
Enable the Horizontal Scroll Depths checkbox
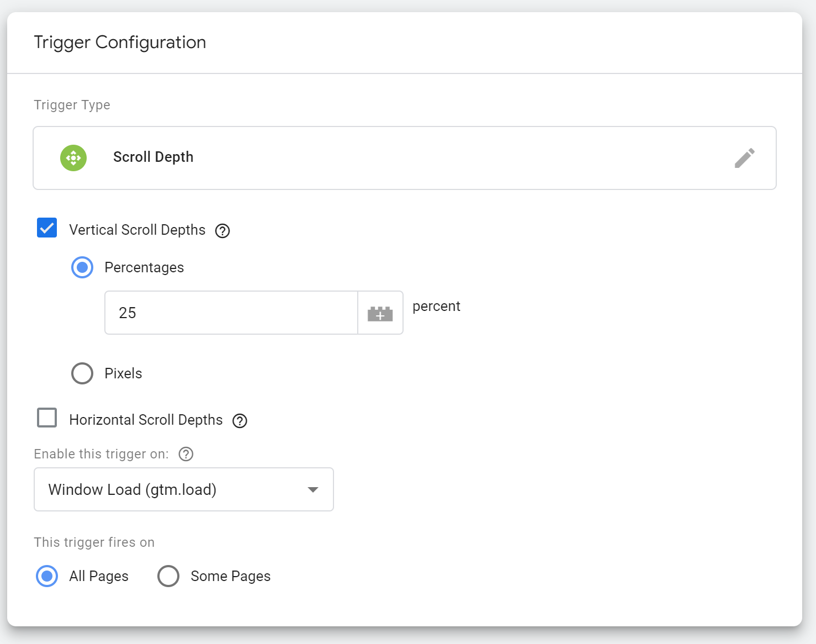[47, 418]
